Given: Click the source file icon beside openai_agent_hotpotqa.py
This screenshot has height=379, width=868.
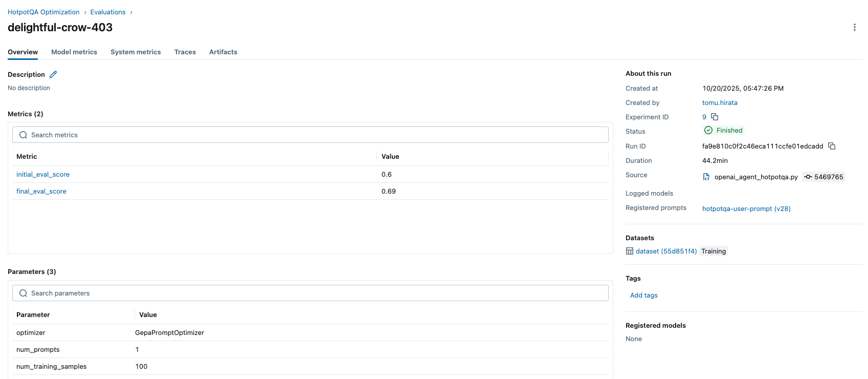Looking at the screenshot, I should [706, 177].
